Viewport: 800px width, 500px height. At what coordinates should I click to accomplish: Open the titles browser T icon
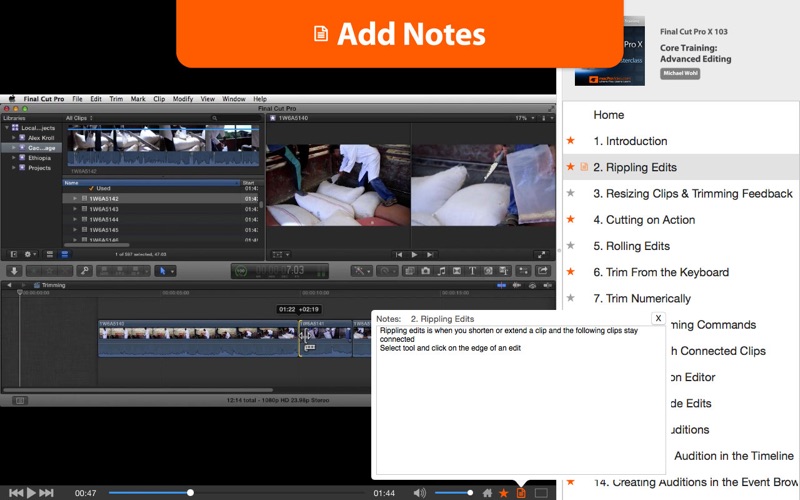pos(472,271)
